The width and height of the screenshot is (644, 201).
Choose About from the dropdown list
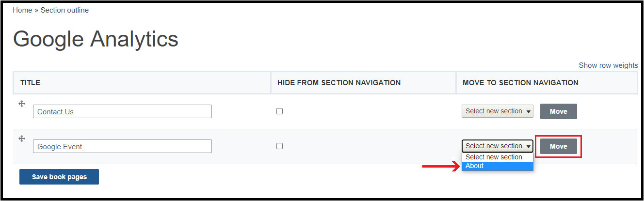tap(498, 166)
